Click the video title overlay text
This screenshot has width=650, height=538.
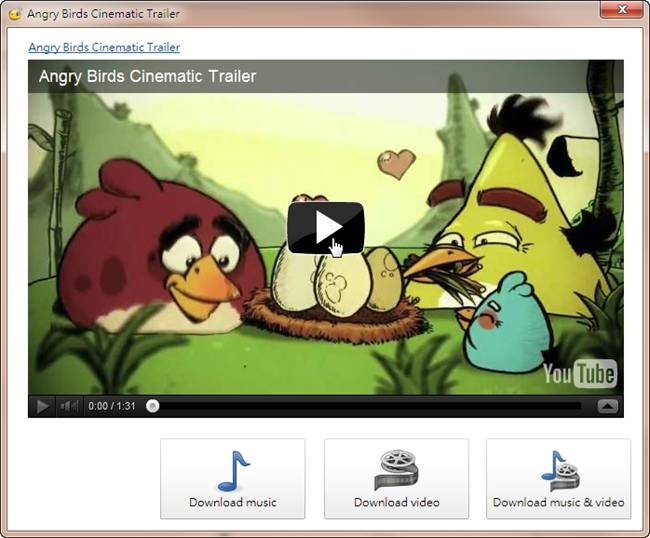148,76
